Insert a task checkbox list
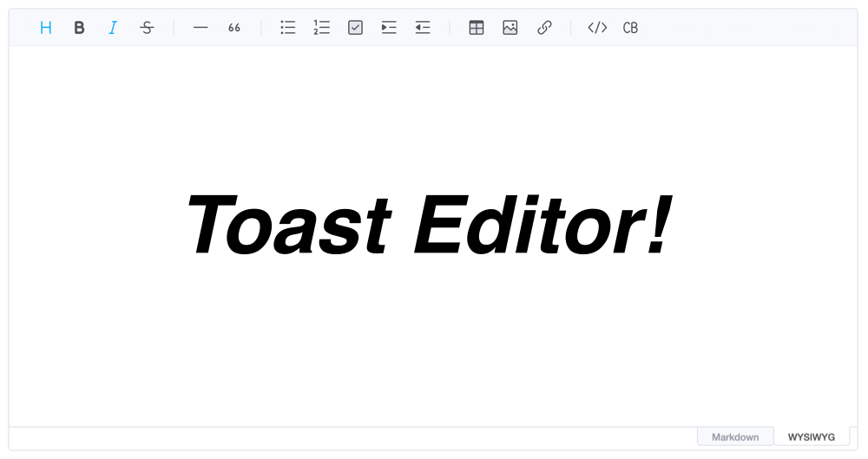This screenshot has height=459, width=868. (x=355, y=28)
